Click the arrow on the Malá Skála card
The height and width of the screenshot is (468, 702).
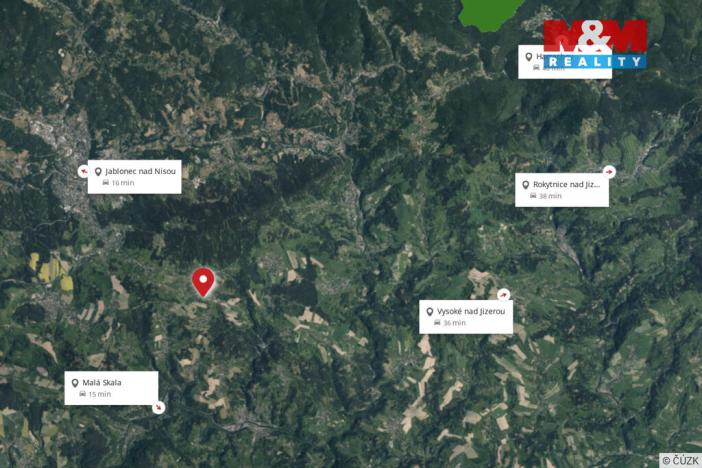click(x=158, y=407)
